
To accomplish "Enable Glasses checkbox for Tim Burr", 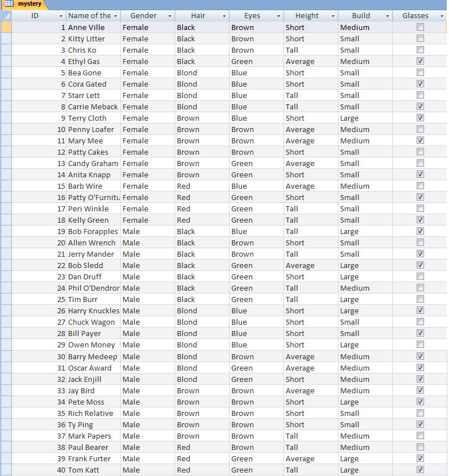I will click(420, 299).
